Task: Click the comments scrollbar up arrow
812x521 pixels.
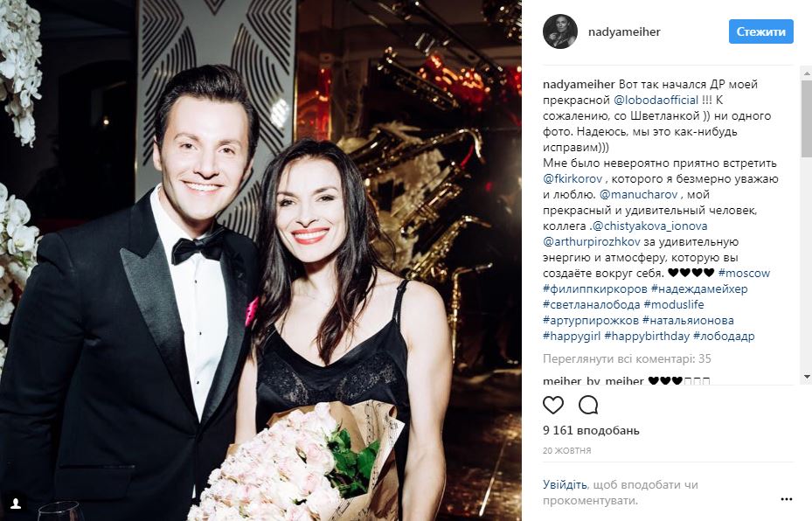Action: point(807,73)
